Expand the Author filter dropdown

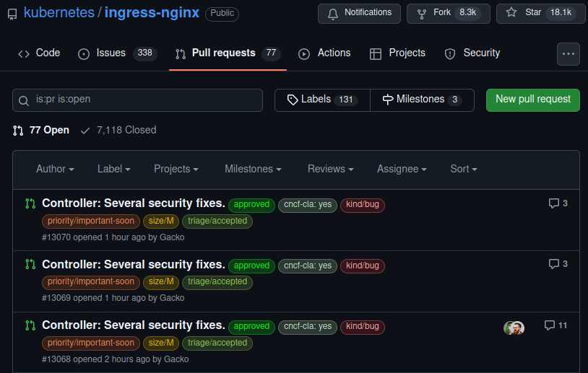click(x=55, y=169)
